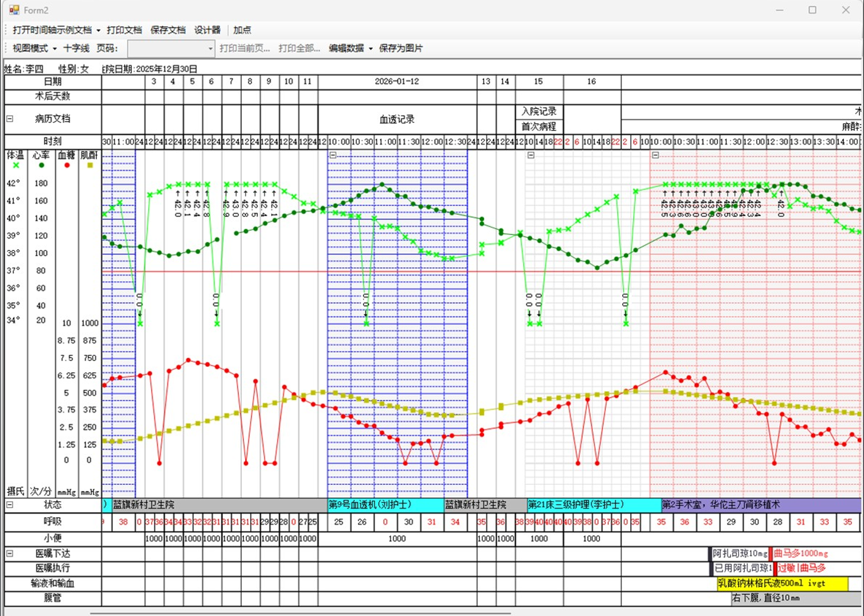The width and height of the screenshot is (864, 616).
Task: Minimize the Form2 window
Action: [x=780, y=10]
